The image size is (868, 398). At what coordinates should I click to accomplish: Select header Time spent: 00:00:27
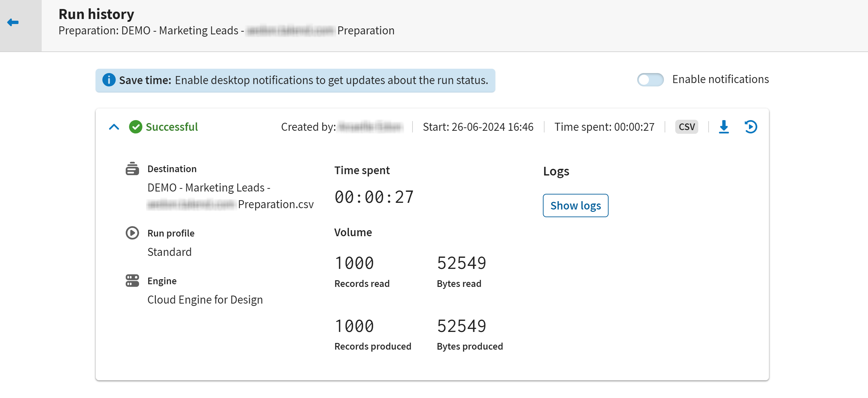(604, 127)
